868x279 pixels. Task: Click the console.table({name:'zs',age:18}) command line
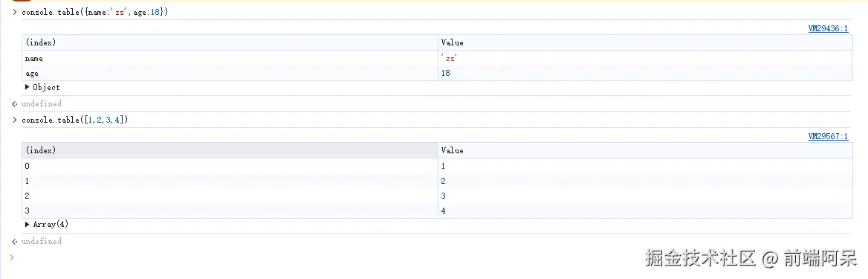coord(94,12)
